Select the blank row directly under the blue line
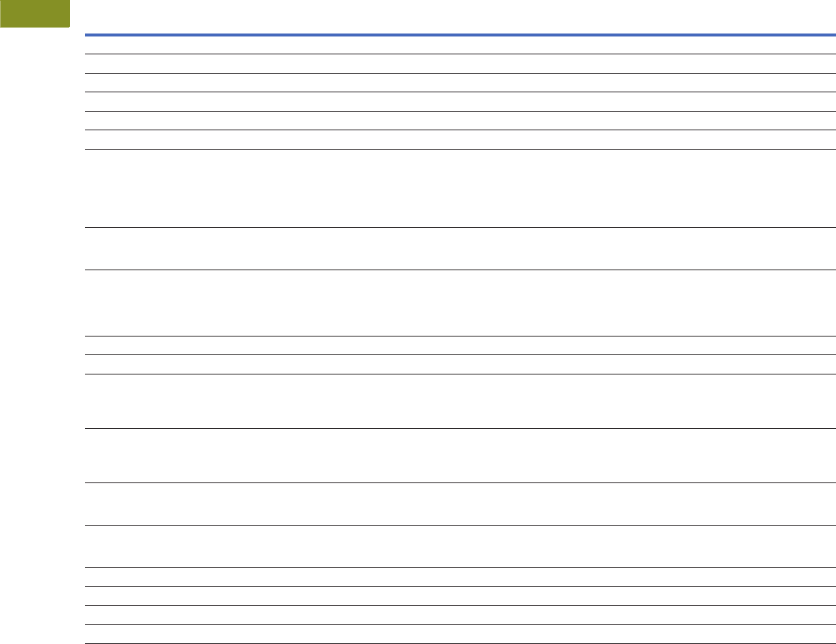The width and height of the screenshot is (836, 644). (x=460, y=45)
